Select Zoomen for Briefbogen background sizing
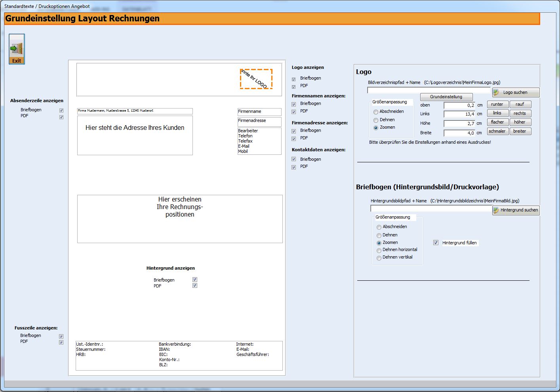 click(x=379, y=243)
